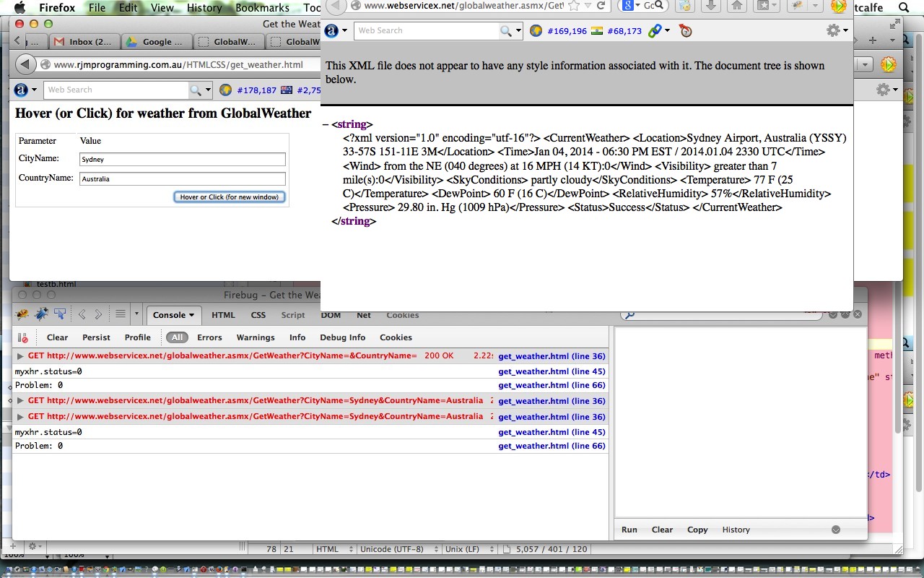Collapse the string XML node
Image resolution: width=924 pixels, height=578 pixels.
[x=326, y=124]
